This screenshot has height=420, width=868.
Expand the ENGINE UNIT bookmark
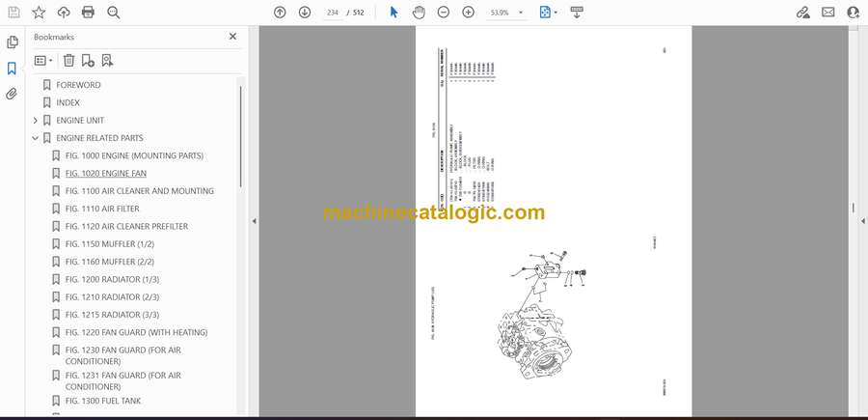click(36, 121)
